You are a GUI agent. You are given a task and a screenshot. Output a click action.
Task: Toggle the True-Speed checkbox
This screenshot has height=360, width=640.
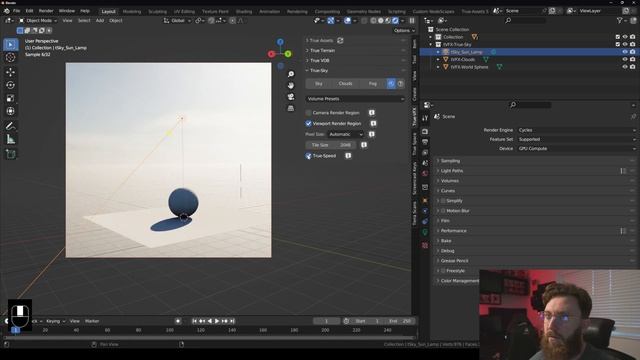pyautogui.click(x=309, y=156)
